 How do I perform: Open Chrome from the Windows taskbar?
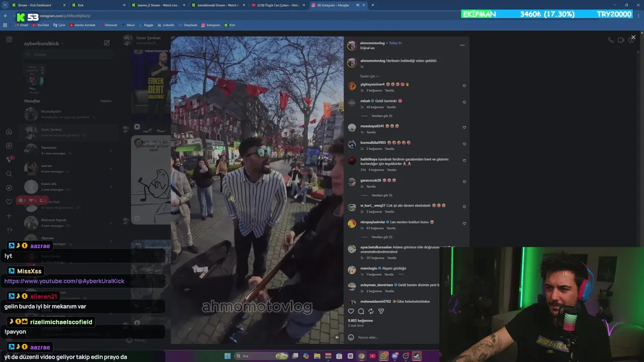(x=361, y=356)
